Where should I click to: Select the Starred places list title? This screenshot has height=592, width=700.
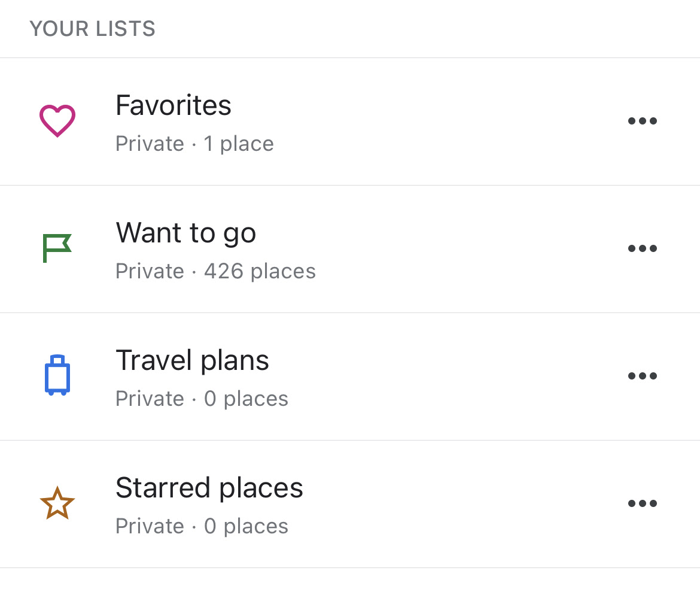(x=209, y=488)
